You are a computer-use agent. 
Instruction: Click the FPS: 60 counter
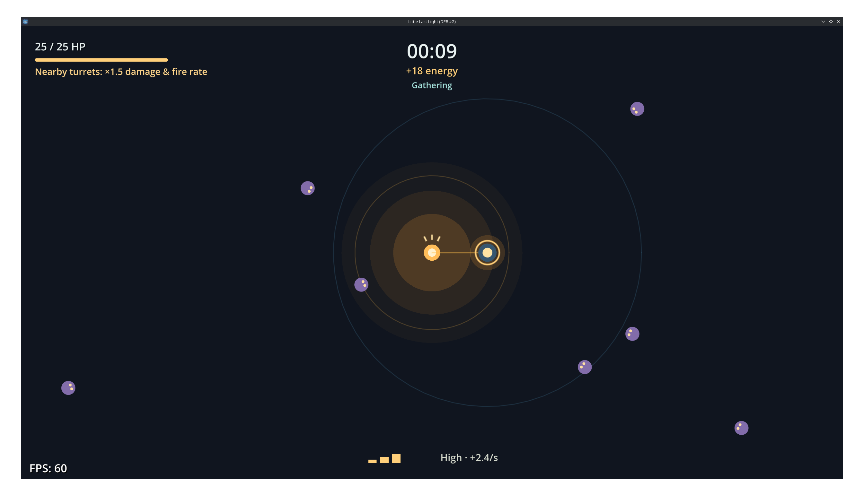pos(48,468)
